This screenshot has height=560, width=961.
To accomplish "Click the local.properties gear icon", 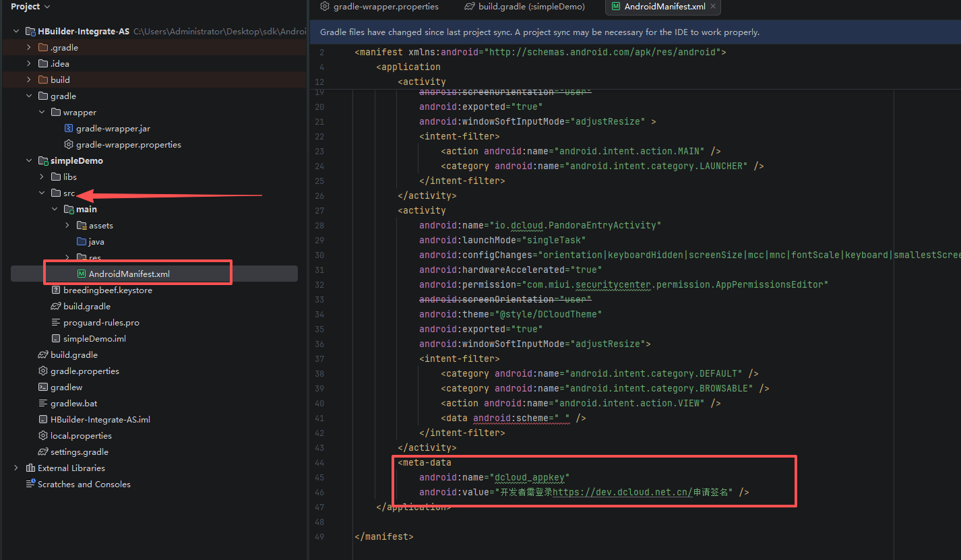I will coord(43,436).
